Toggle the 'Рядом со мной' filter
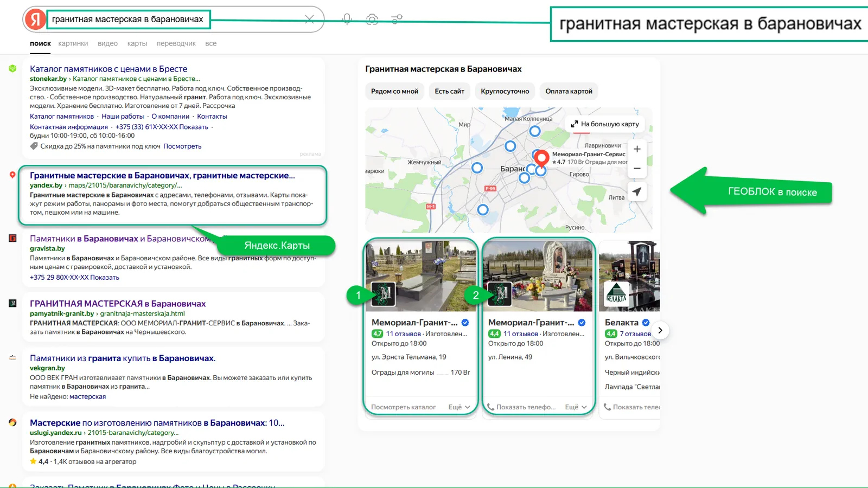868x488 pixels. (394, 91)
